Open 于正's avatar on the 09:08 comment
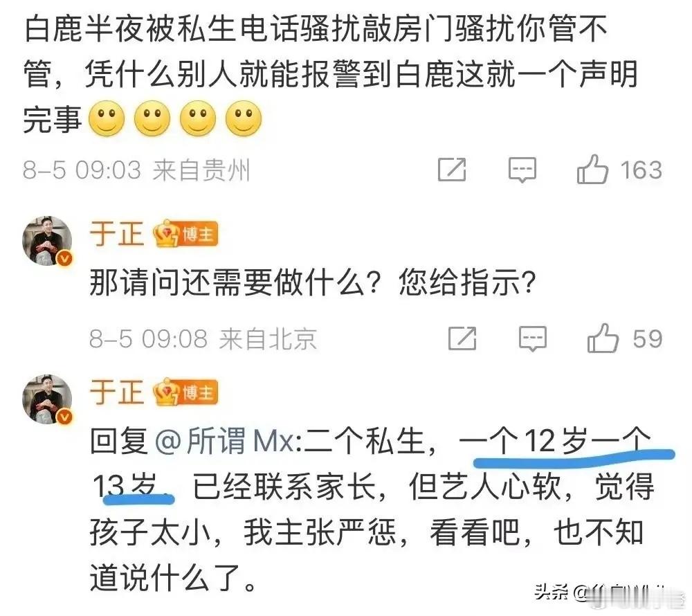This screenshot has width=692, height=616. point(48,241)
